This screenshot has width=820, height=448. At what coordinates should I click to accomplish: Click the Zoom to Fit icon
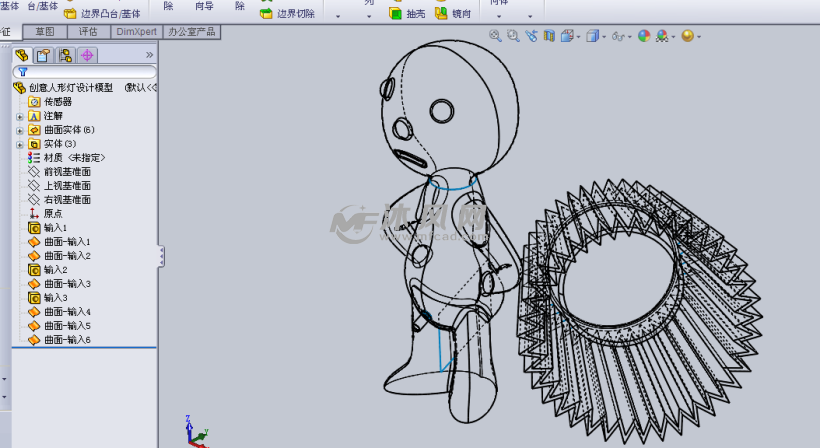point(495,36)
